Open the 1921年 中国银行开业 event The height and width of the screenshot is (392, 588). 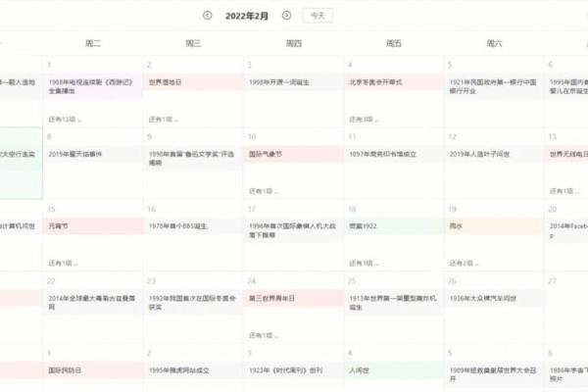494,86
